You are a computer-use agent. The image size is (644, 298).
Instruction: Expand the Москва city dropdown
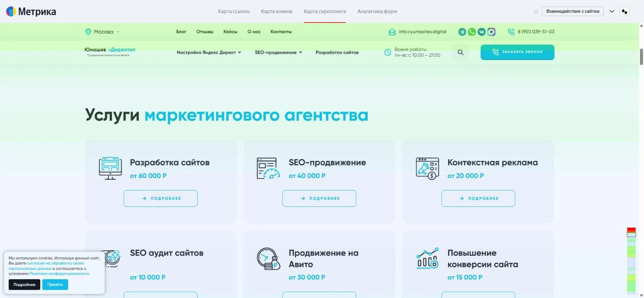(118, 32)
